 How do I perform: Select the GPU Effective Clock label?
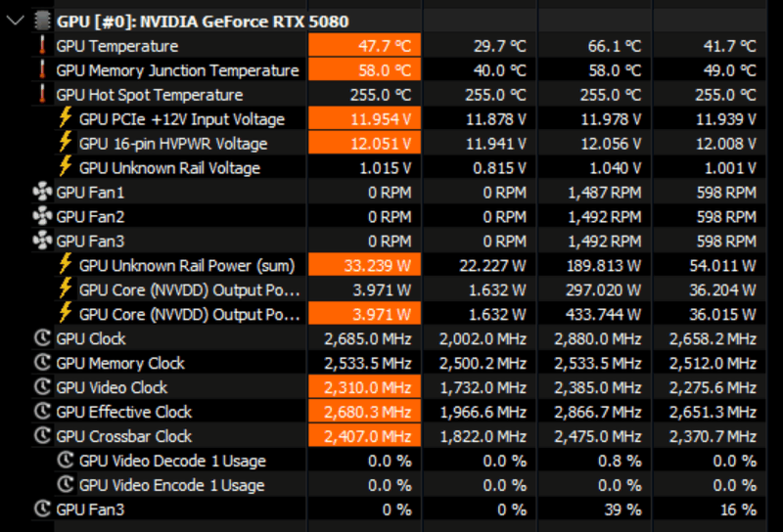tap(124, 413)
